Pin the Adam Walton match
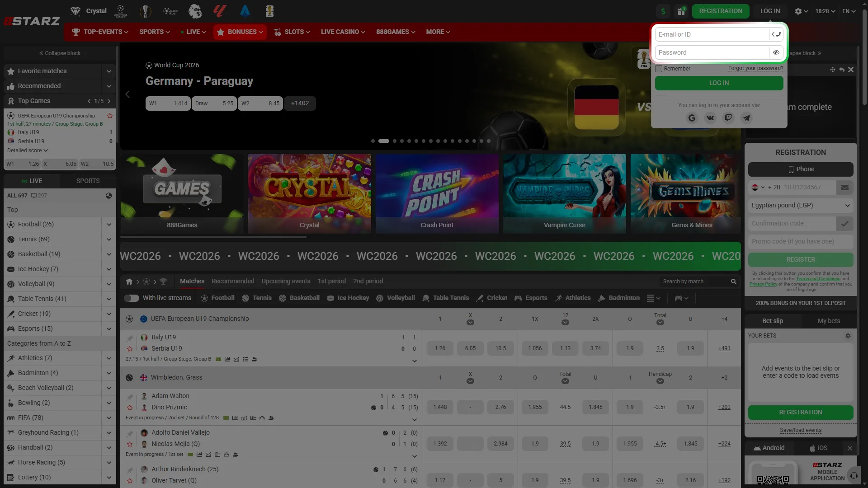This screenshot has height=488, width=868. (x=130, y=397)
